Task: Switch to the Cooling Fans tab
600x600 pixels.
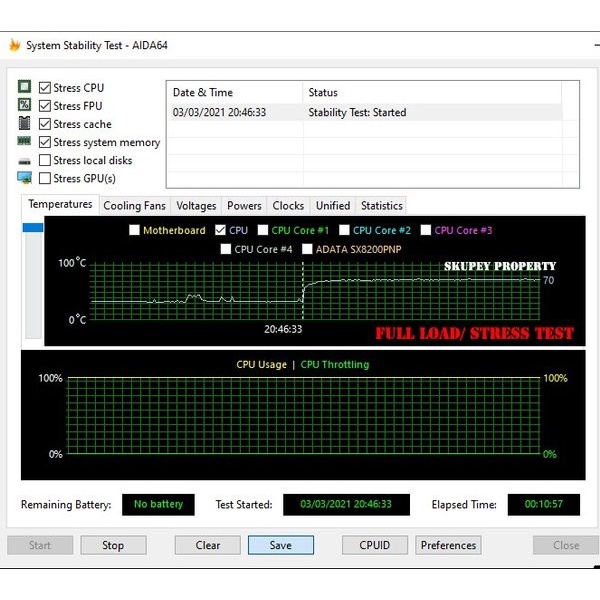Action: coord(135,206)
